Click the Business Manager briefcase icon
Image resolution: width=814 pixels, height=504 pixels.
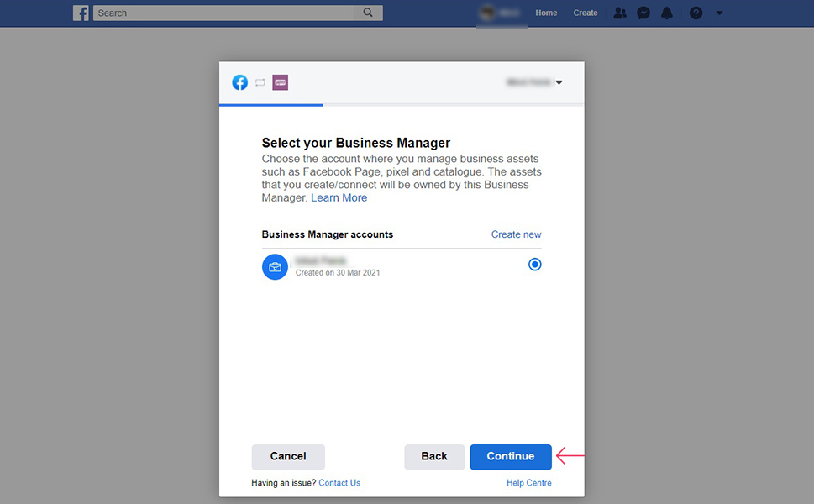click(x=276, y=267)
